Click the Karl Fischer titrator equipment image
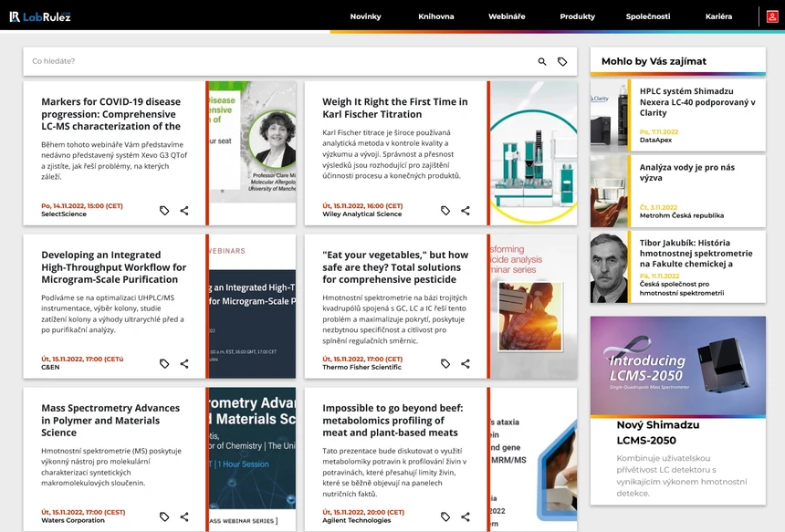Viewport: 785px width, 532px height. [x=534, y=153]
